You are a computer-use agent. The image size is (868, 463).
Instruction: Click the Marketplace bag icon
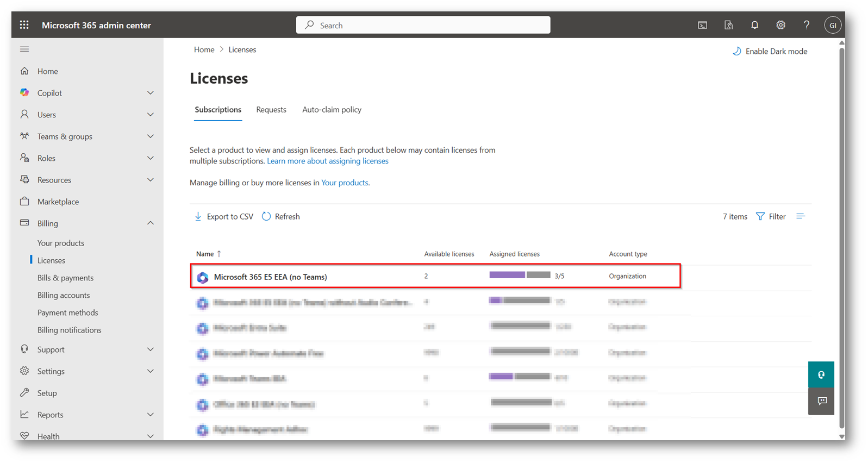click(x=24, y=201)
